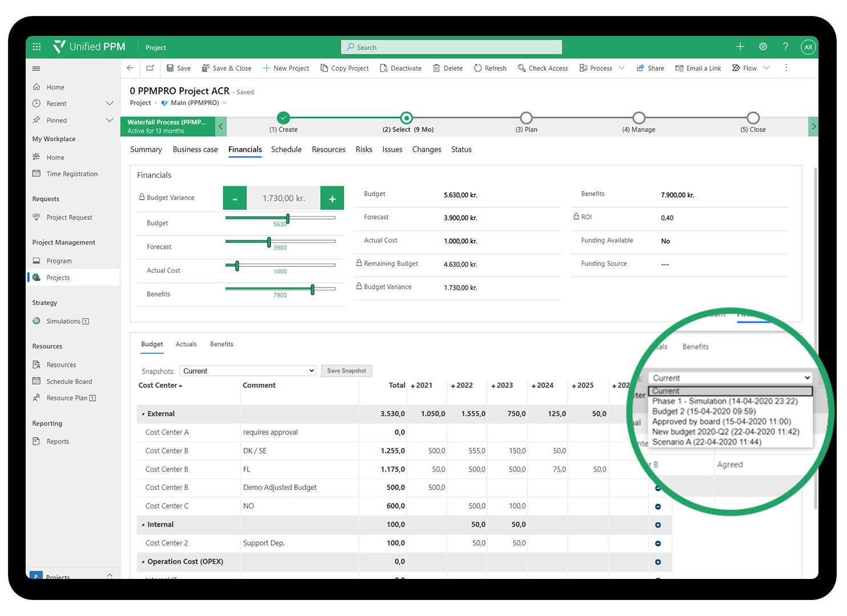Switch to the Benefits sub-tab
Viewport: 847px width, 616px height.
(x=221, y=344)
